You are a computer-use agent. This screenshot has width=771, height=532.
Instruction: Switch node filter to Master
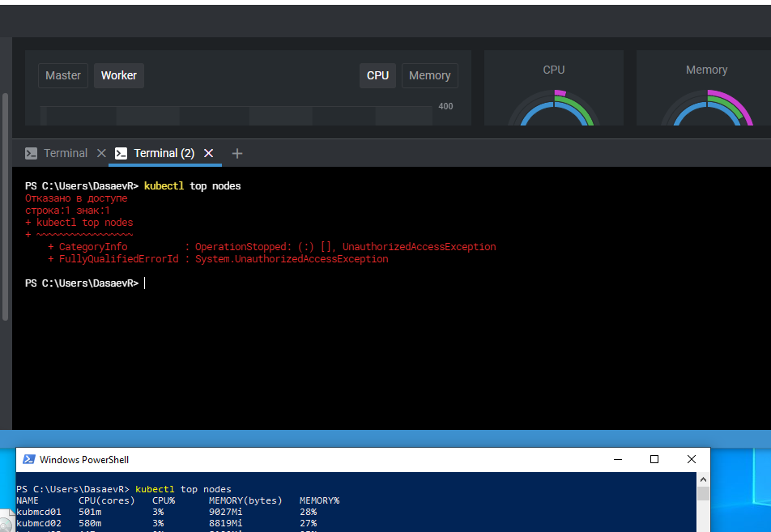62,75
